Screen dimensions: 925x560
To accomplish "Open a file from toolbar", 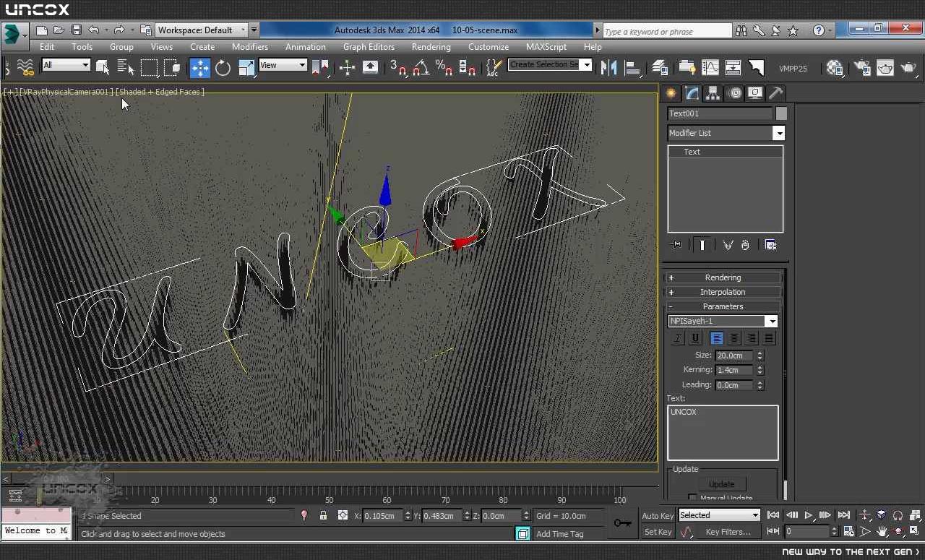I will (x=59, y=30).
